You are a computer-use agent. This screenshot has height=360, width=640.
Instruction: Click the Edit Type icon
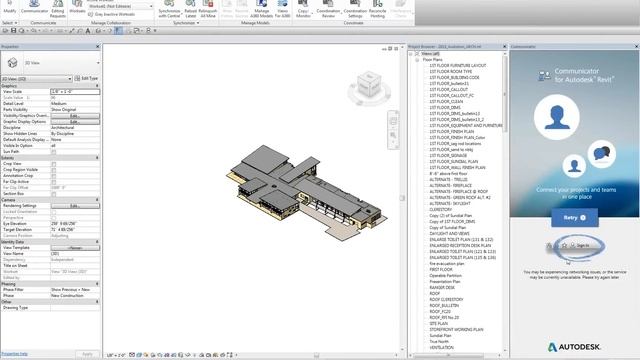tap(77, 78)
